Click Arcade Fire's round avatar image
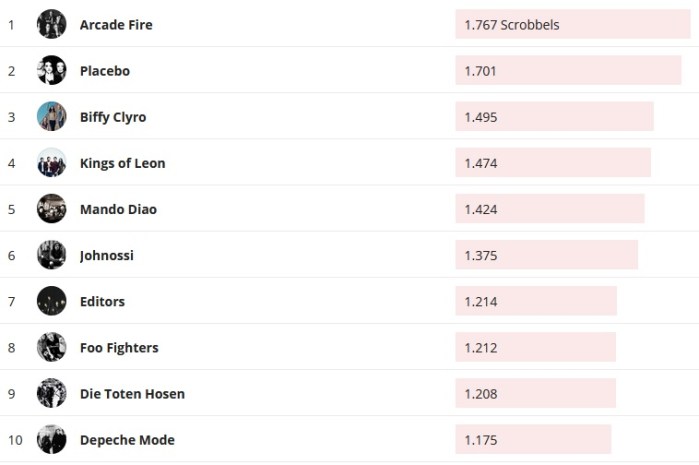Image resolution: width=699 pixels, height=465 pixels. point(51,24)
